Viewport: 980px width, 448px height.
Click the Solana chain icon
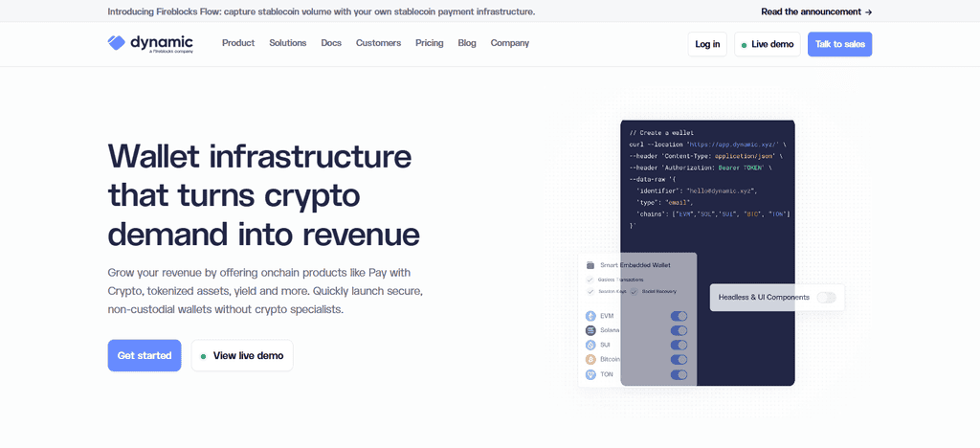pos(590,330)
